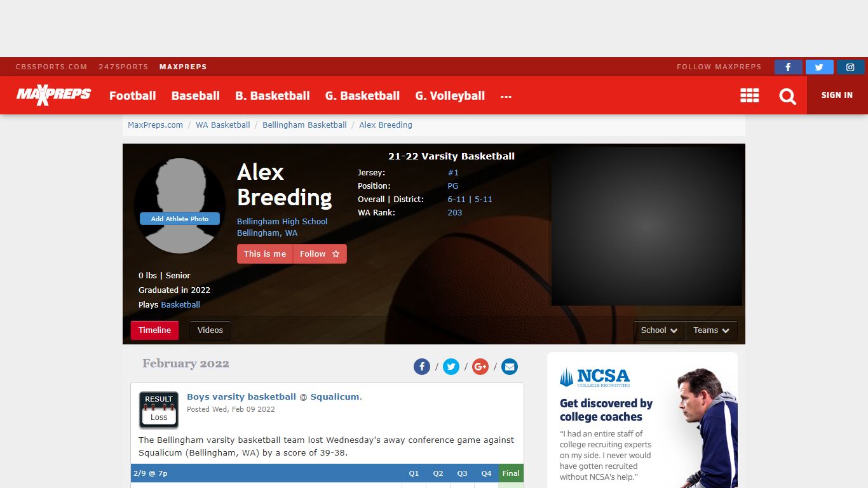Click overall record 6-11 link
Viewport: 868px width, 488px height.
pos(457,200)
